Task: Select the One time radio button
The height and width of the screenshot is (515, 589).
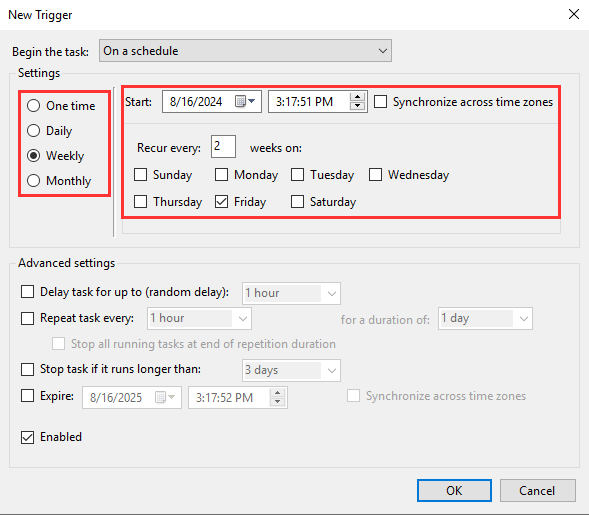Action: [x=33, y=106]
